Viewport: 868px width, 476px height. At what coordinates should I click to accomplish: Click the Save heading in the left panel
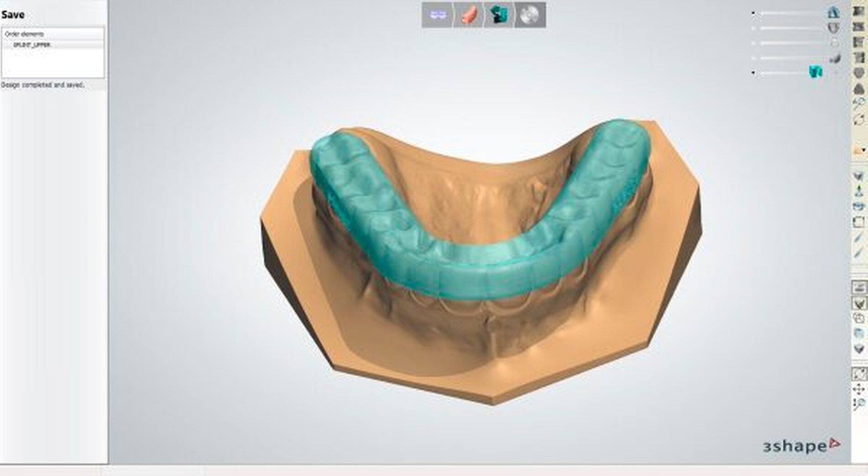13,14
